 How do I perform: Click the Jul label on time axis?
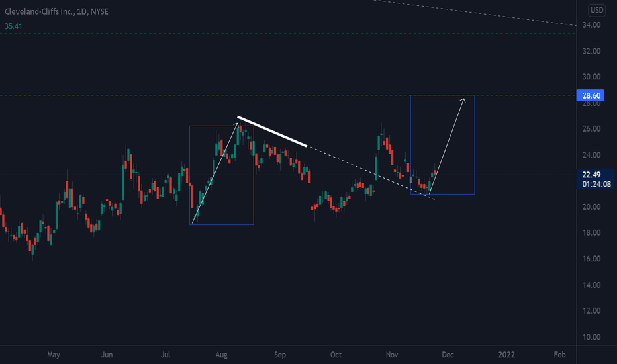pos(166,355)
